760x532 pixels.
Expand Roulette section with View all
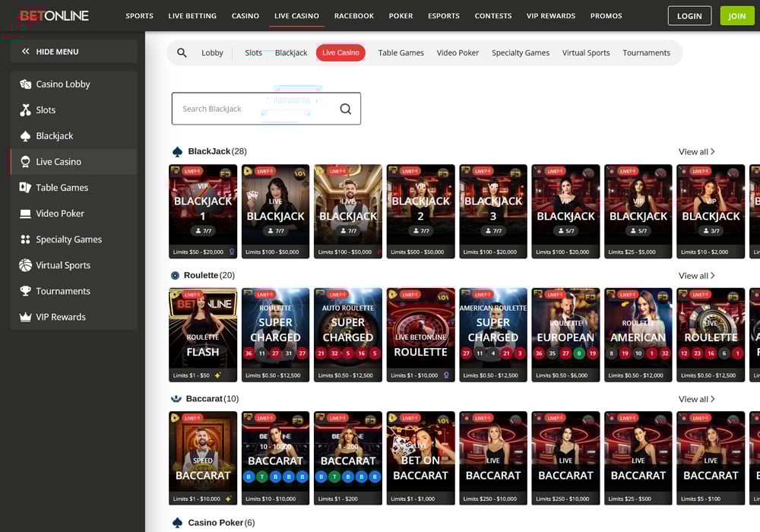pos(696,276)
